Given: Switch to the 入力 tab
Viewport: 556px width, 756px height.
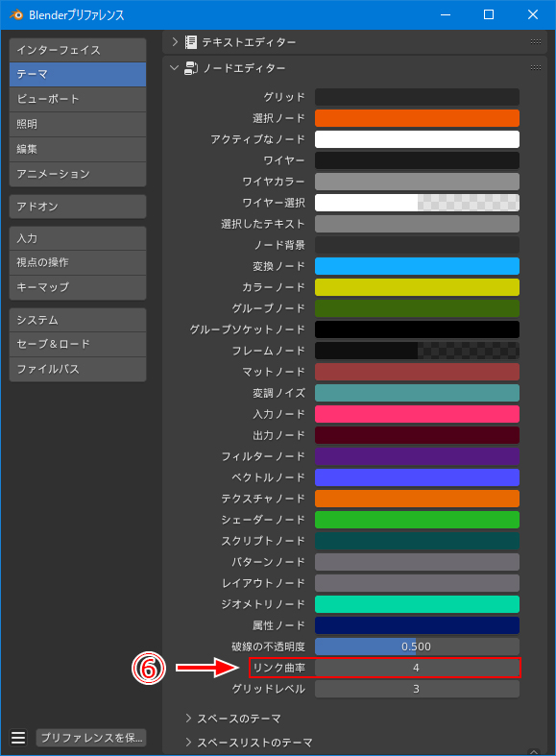Looking at the screenshot, I should point(78,238).
